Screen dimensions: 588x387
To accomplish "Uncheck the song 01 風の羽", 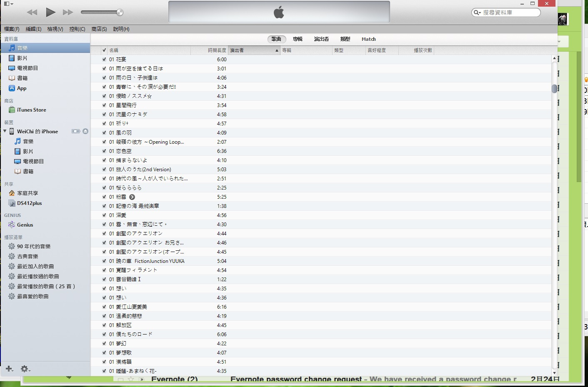I will point(104,133).
